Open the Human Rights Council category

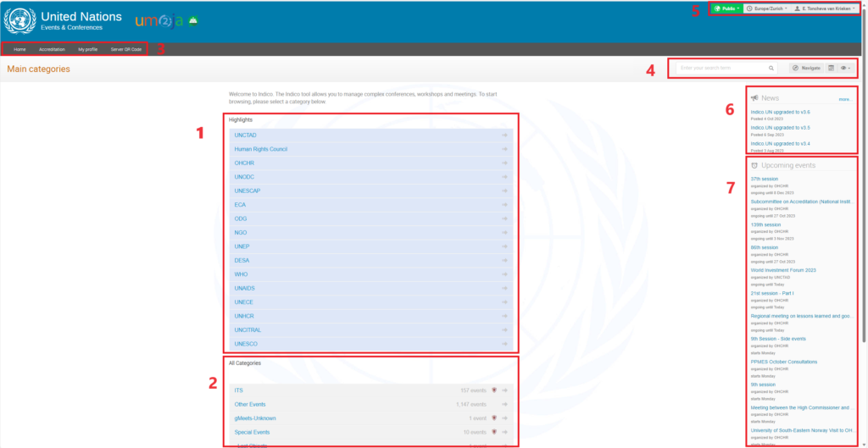(x=261, y=149)
